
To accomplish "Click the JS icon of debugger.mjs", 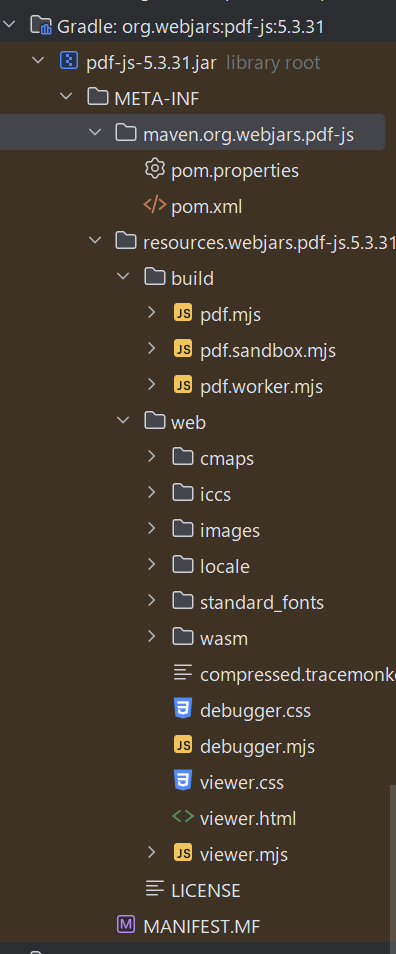I will [x=183, y=745].
